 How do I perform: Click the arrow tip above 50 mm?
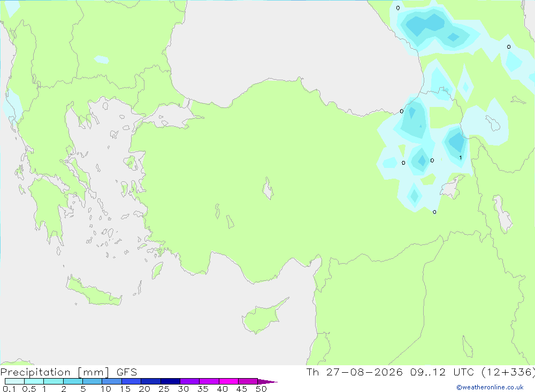(x=267, y=381)
